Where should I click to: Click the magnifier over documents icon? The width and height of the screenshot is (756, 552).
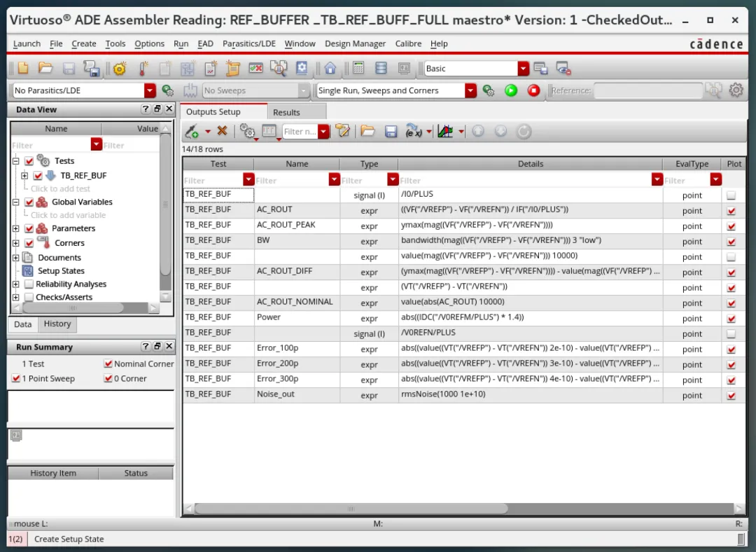tap(279, 68)
